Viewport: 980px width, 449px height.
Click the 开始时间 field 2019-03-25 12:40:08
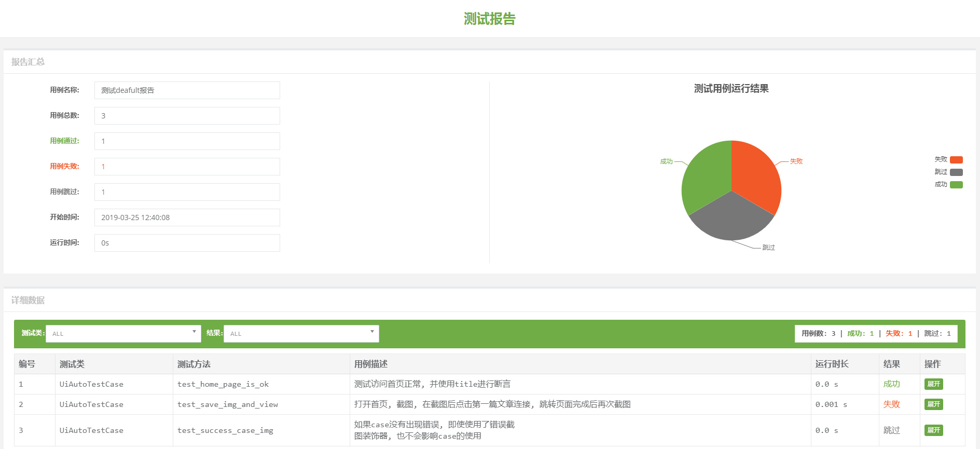(x=187, y=217)
